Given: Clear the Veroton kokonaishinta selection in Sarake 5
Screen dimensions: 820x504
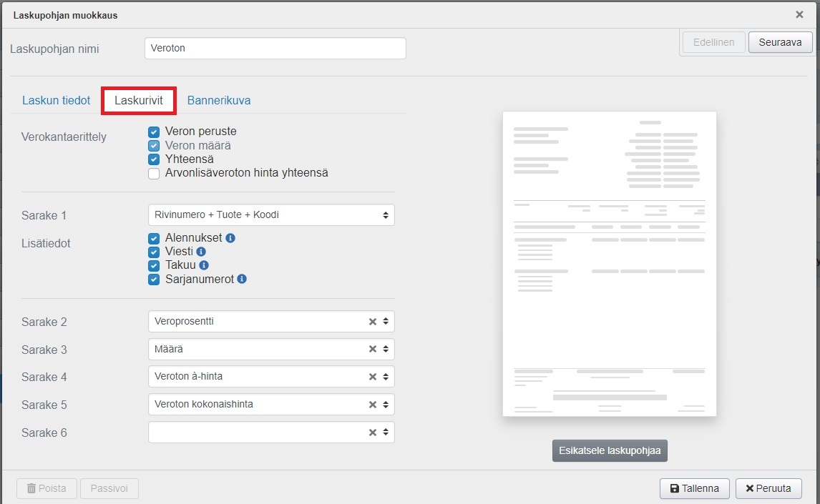Looking at the screenshot, I should (x=372, y=405).
